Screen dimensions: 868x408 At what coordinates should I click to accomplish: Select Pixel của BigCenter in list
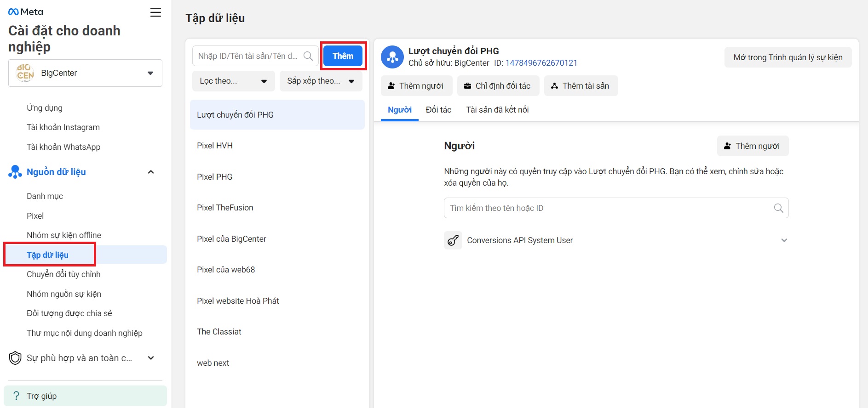[x=277, y=239]
